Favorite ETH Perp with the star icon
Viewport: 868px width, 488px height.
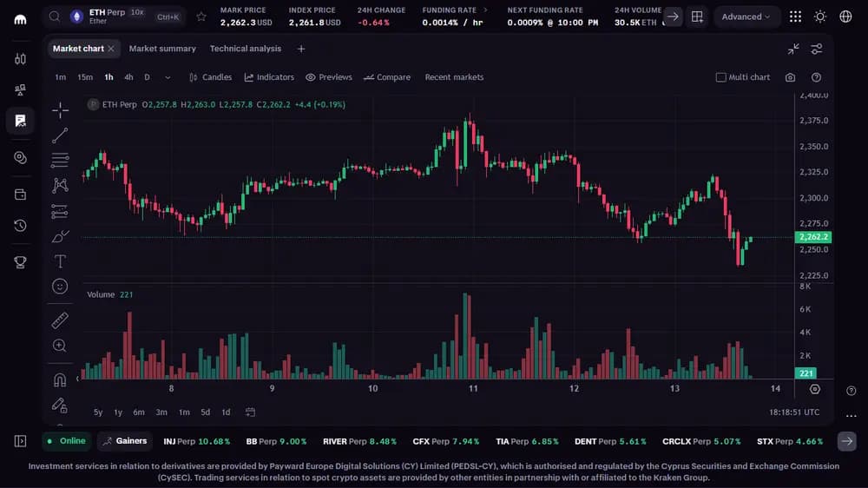pos(201,16)
